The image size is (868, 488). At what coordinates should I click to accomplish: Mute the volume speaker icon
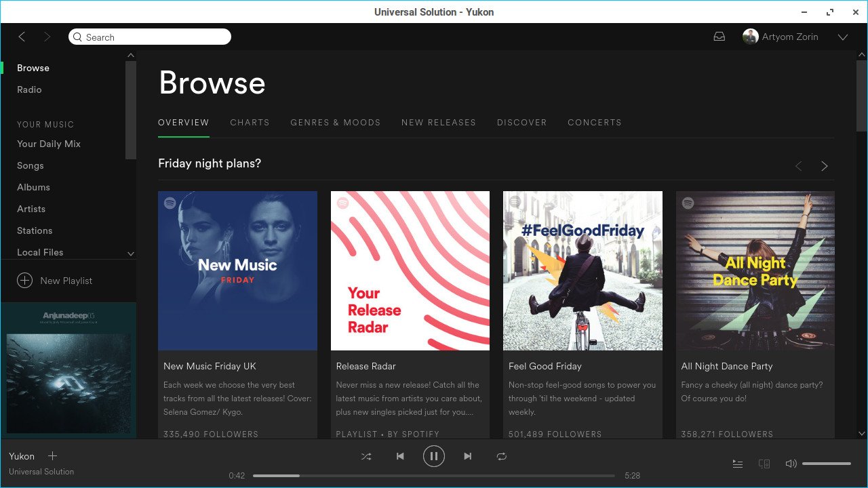point(791,464)
